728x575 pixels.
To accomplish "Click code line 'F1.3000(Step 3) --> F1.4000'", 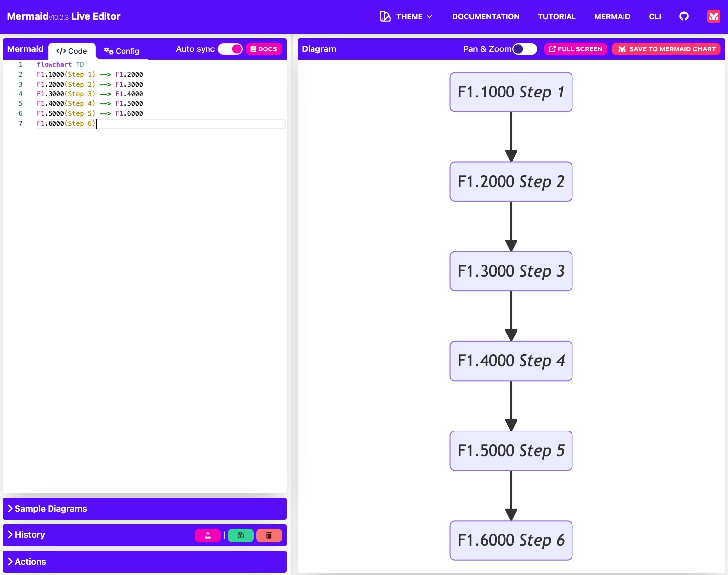I will coord(90,94).
